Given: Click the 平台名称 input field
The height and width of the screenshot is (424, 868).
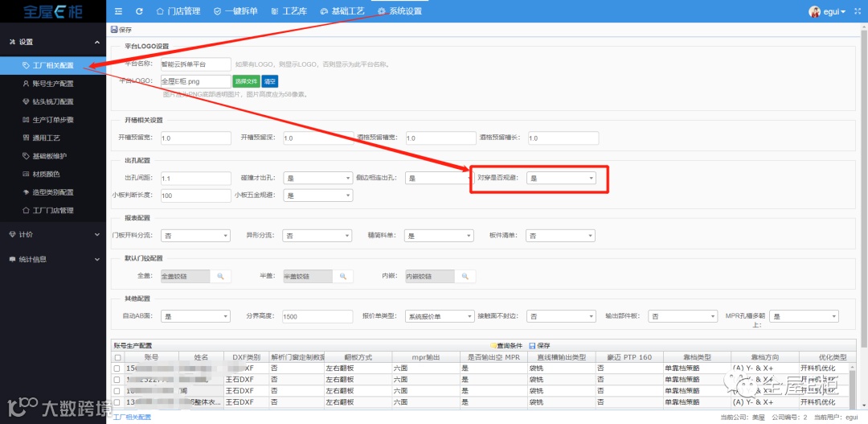Looking at the screenshot, I should click(195, 64).
